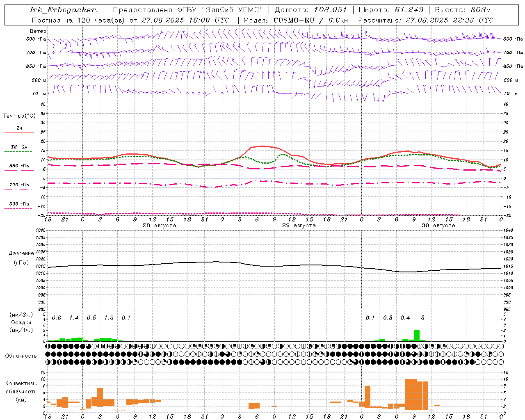The height and width of the screenshot is (420, 525).
Task: Click the '28 августа' date label
Action: pyautogui.click(x=160, y=226)
